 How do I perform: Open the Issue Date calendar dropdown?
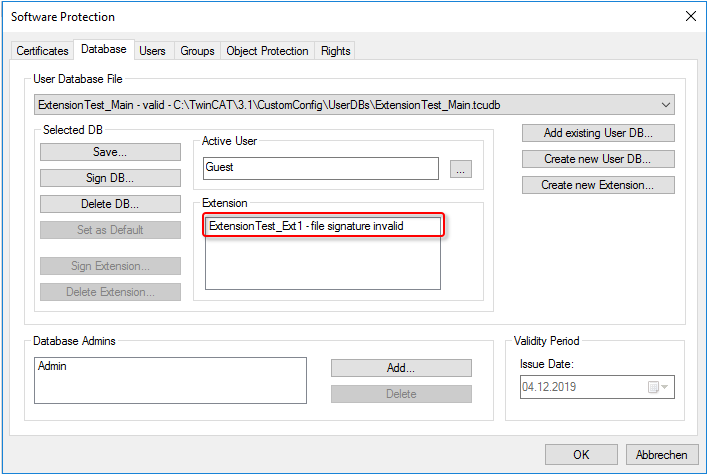tap(658, 387)
